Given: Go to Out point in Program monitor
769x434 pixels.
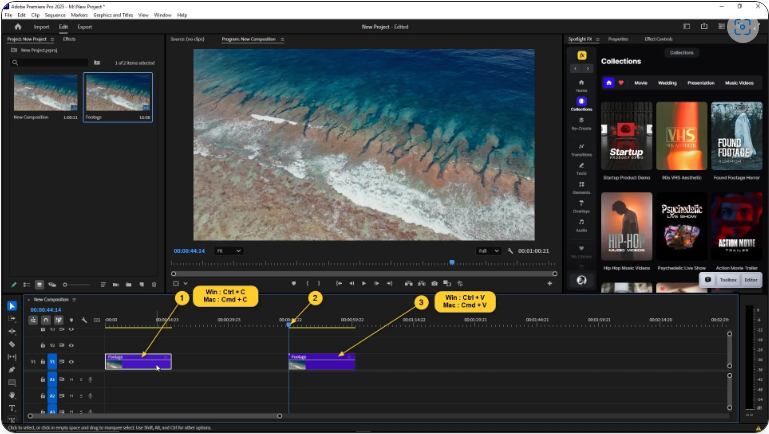Looking at the screenshot, I should [x=389, y=283].
